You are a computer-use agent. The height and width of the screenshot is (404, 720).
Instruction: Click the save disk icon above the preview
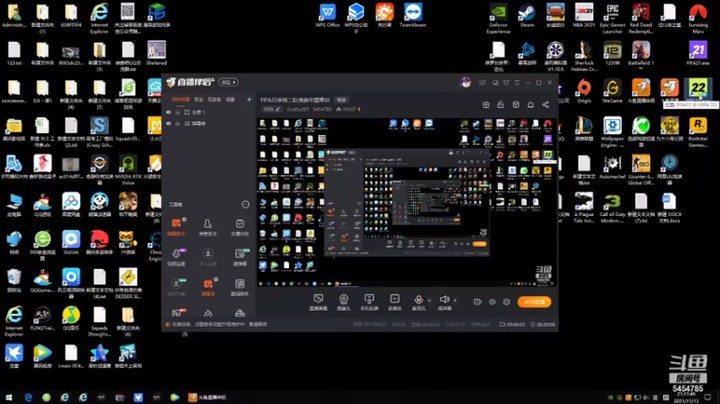[x=516, y=105]
